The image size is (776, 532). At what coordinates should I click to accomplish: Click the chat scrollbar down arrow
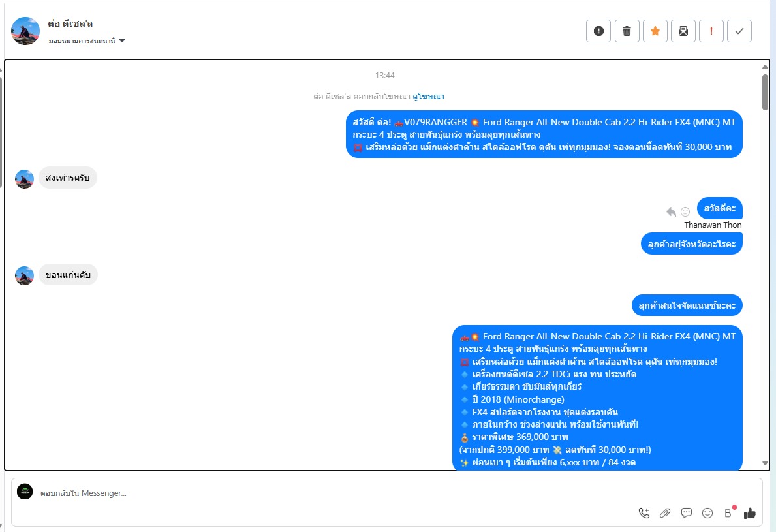(765, 463)
